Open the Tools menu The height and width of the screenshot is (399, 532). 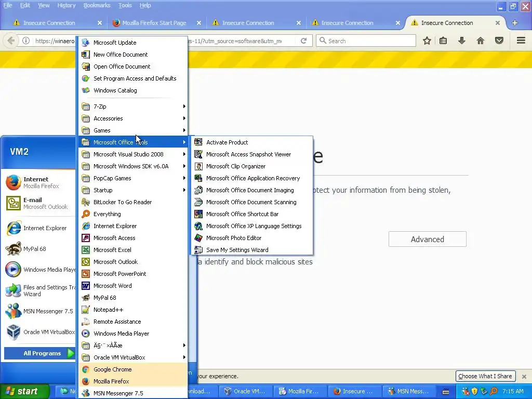click(125, 5)
